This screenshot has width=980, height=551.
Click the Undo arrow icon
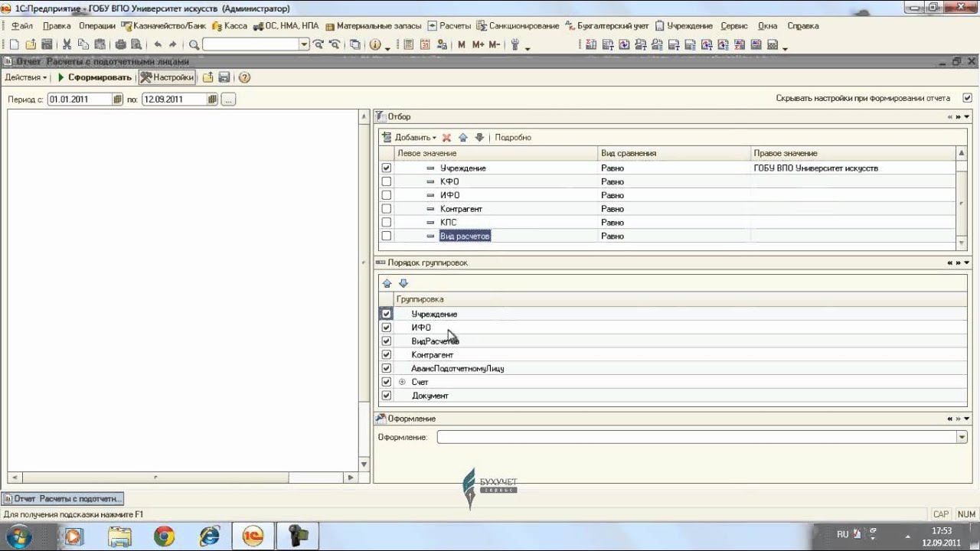(158, 44)
